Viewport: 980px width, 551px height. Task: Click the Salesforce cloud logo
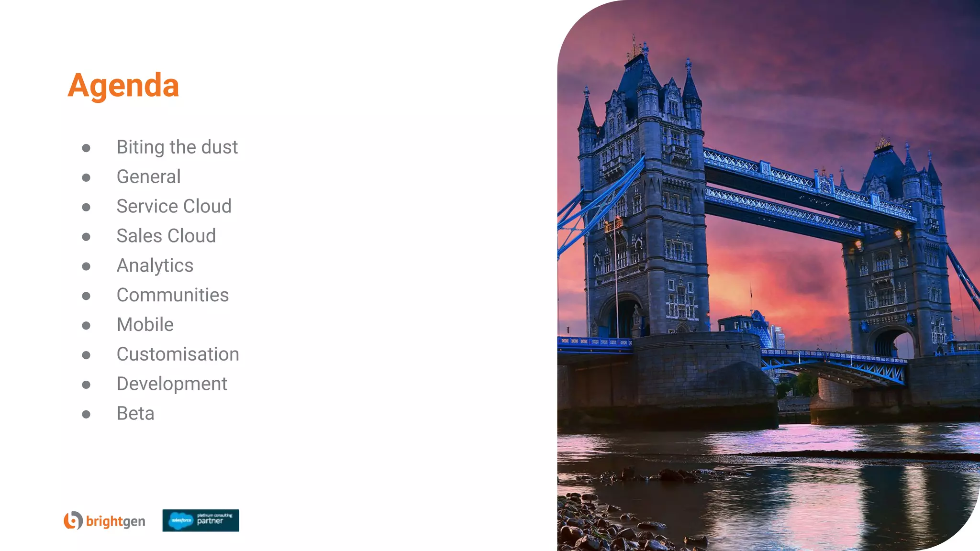[181, 520]
